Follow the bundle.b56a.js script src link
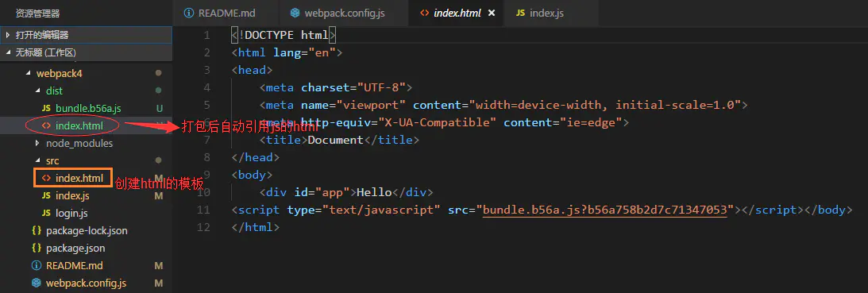The width and height of the screenshot is (868, 293). (604, 210)
